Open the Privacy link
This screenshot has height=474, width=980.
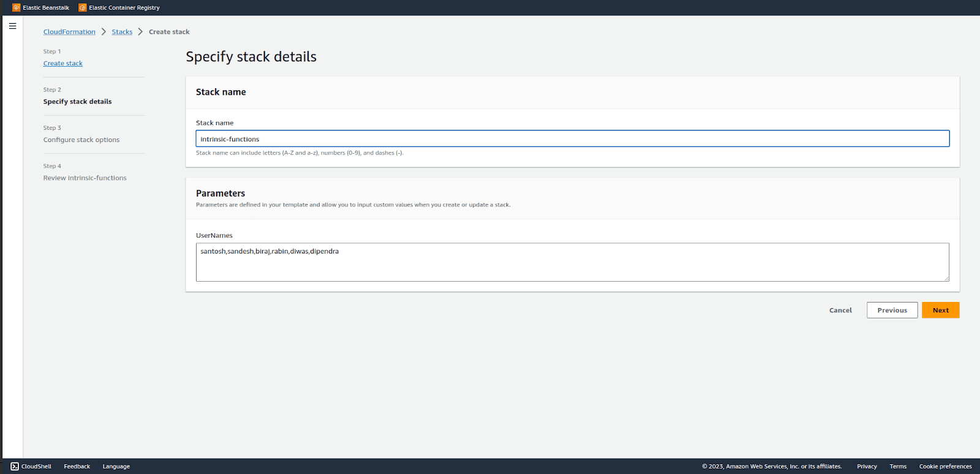867,467
